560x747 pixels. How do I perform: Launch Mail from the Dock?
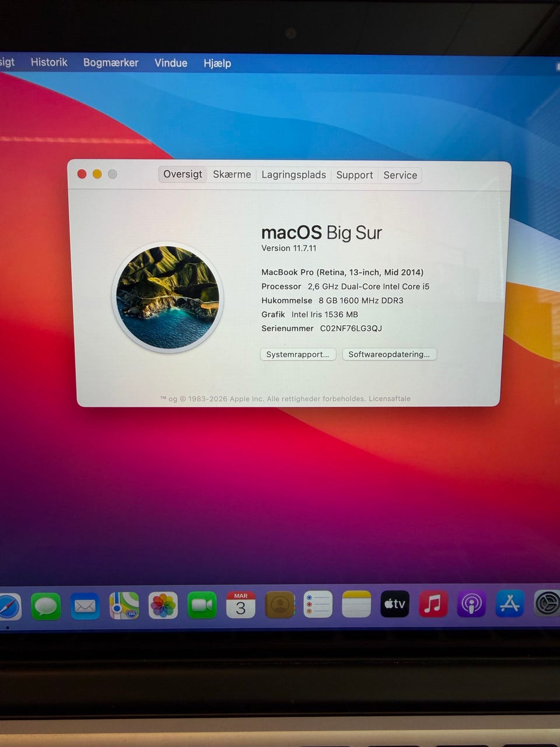pos(85,606)
